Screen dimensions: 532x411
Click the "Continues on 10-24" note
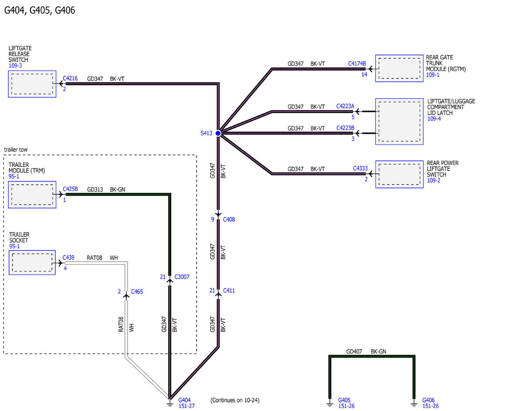click(x=235, y=400)
